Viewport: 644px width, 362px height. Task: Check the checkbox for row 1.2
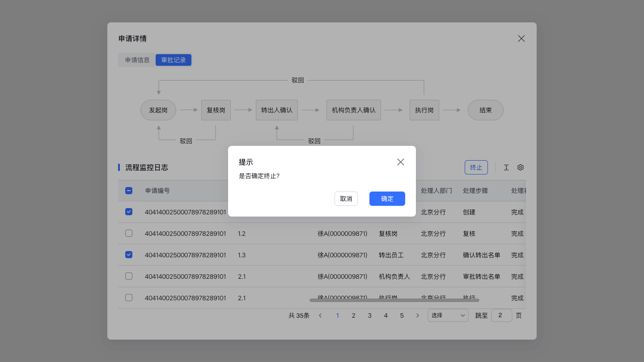pyautogui.click(x=129, y=233)
